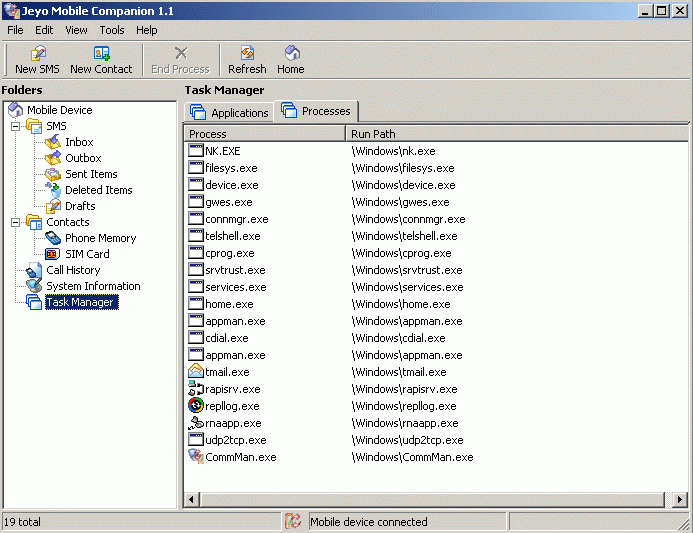693x533 pixels.
Task: Select the System Information tree label
Action: pyautogui.click(x=93, y=286)
